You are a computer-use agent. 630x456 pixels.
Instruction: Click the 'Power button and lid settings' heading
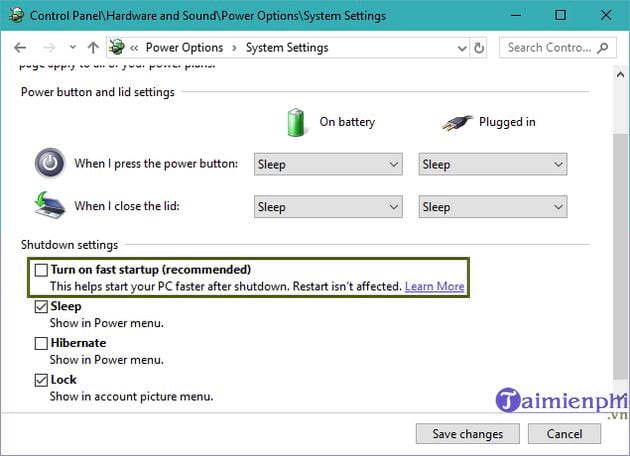pyautogui.click(x=98, y=92)
